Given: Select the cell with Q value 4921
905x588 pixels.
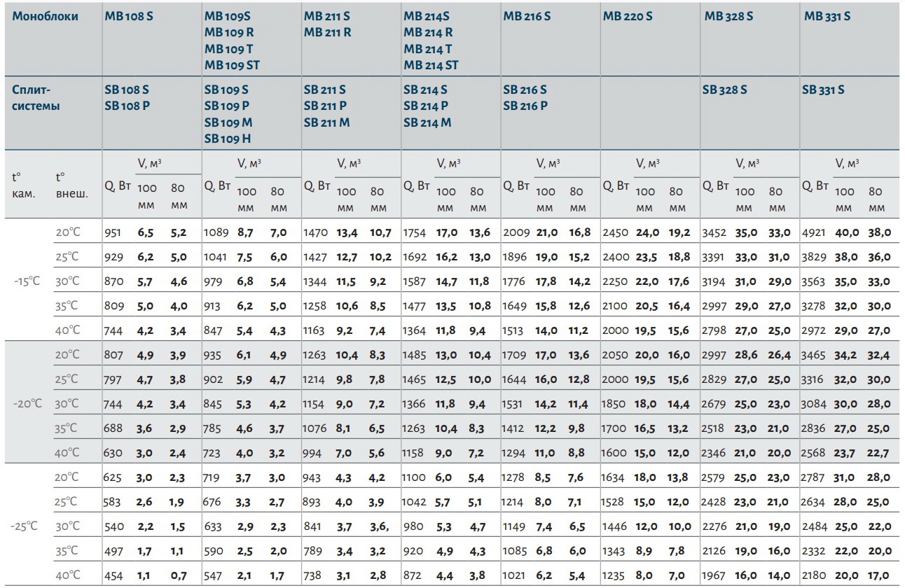Looking at the screenshot, I should (x=815, y=232).
